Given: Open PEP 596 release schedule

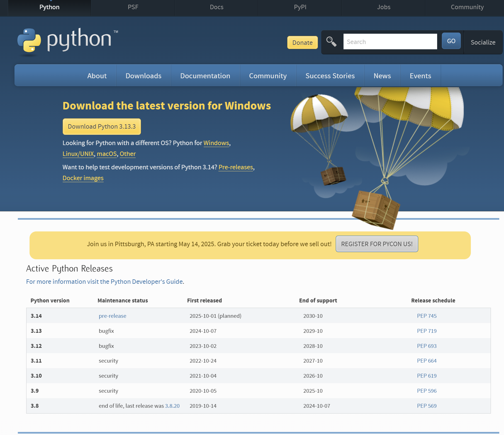Looking at the screenshot, I should (x=427, y=391).
